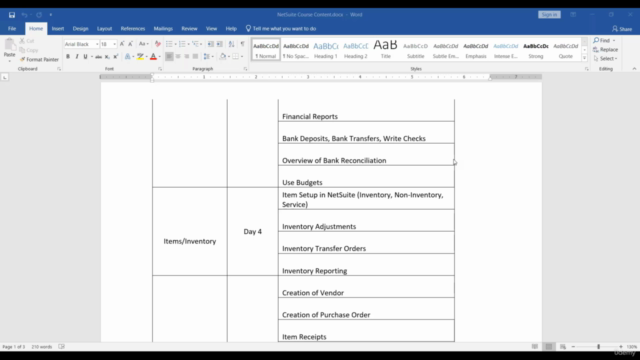Toggle Align Left paragraph alignment
The image size is (640, 360).
click(169, 57)
